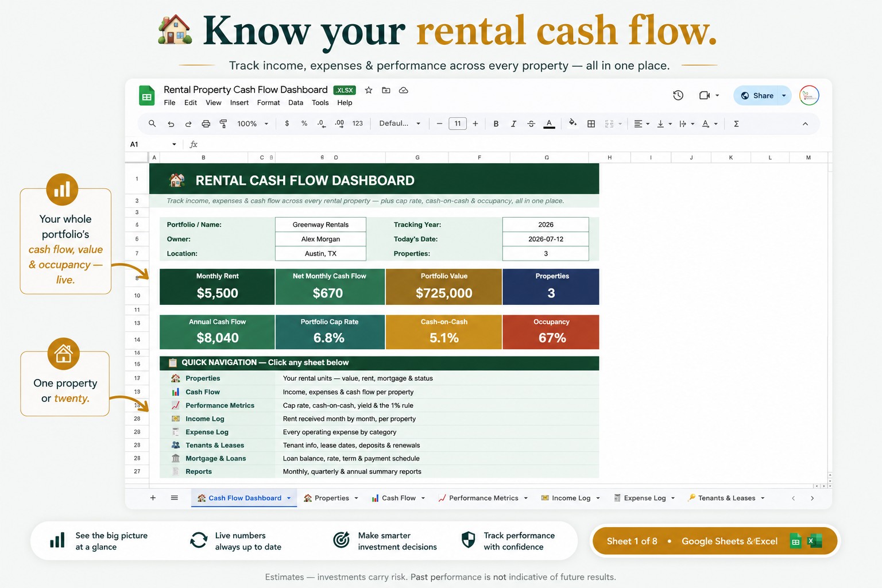Collapse the toolbar with the chevron
This screenshot has height=588, width=882.
click(x=805, y=123)
